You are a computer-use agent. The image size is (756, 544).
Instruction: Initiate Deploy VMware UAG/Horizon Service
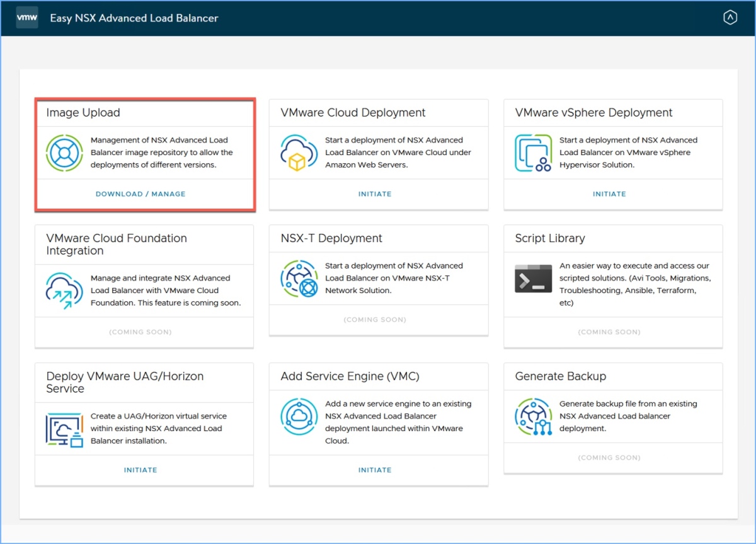pyautogui.click(x=140, y=470)
